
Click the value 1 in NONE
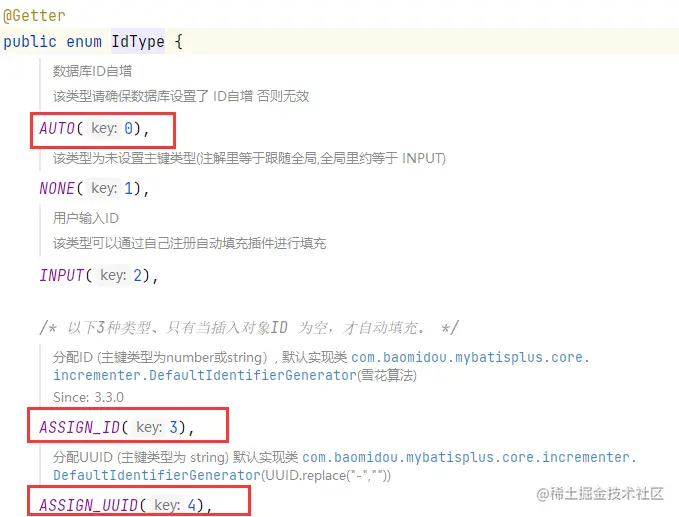pos(128,188)
